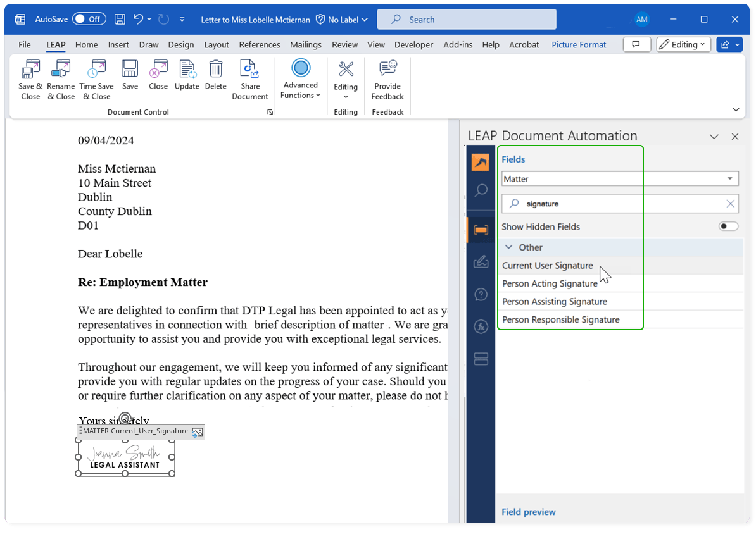Open the Developer tab
The height and width of the screenshot is (539, 756).
click(413, 44)
